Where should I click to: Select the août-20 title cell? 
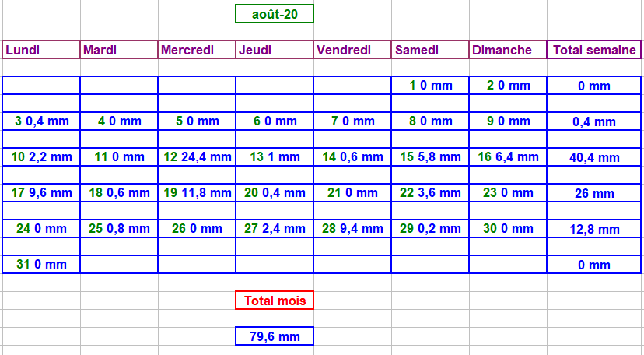pyautogui.click(x=275, y=14)
